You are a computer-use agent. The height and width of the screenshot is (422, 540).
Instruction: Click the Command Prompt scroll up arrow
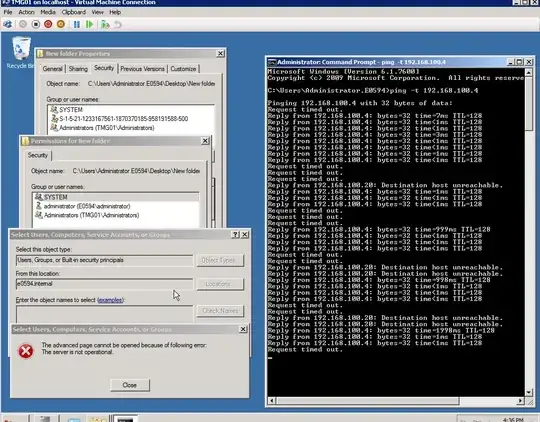point(529,72)
